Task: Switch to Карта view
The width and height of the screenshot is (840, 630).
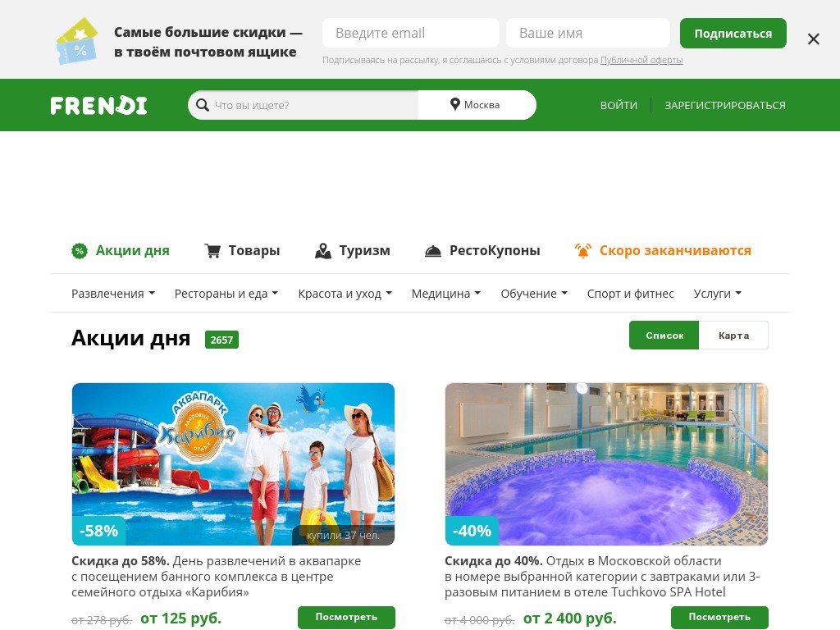Action: tap(733, 336)
